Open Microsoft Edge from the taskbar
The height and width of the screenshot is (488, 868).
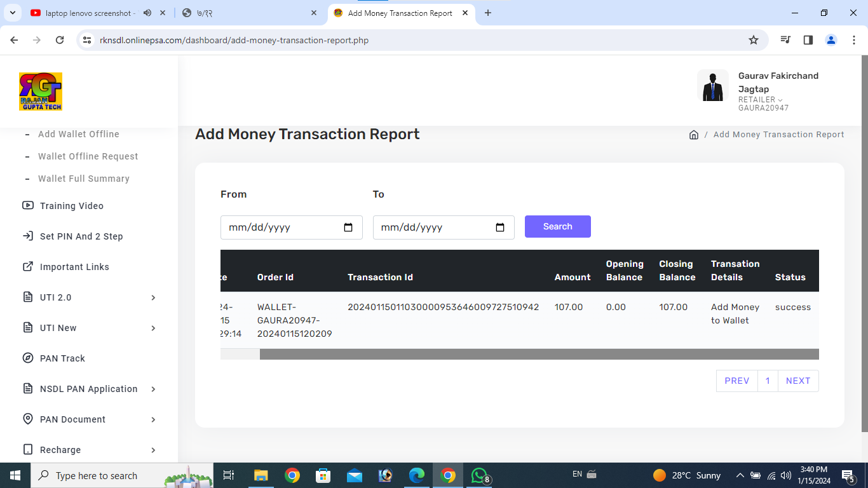417,475
